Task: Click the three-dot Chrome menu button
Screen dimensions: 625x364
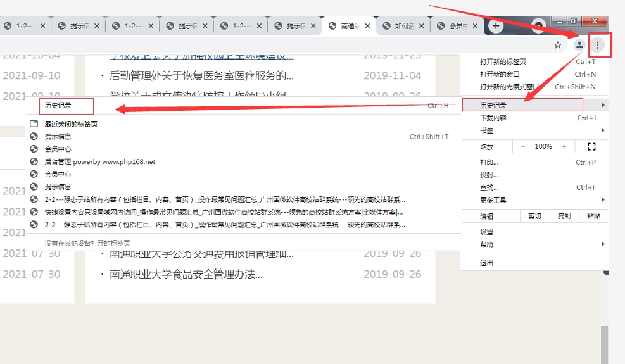Action: point(597,45)
